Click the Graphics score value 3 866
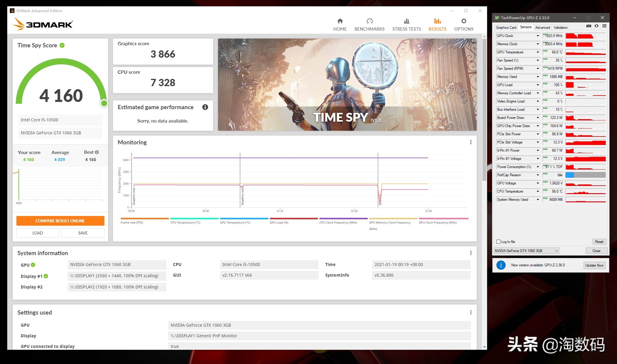Screen dimensions: 617x364 point(163,54)
